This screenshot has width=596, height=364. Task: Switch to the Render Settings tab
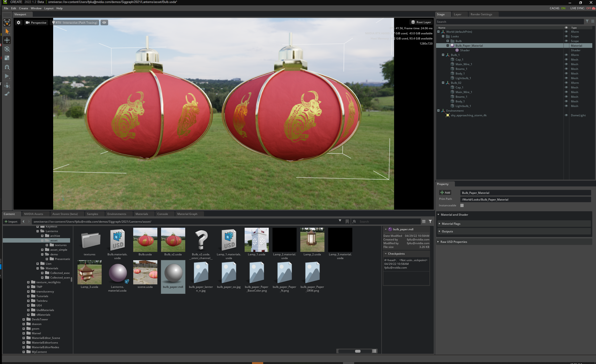[481, 14]
